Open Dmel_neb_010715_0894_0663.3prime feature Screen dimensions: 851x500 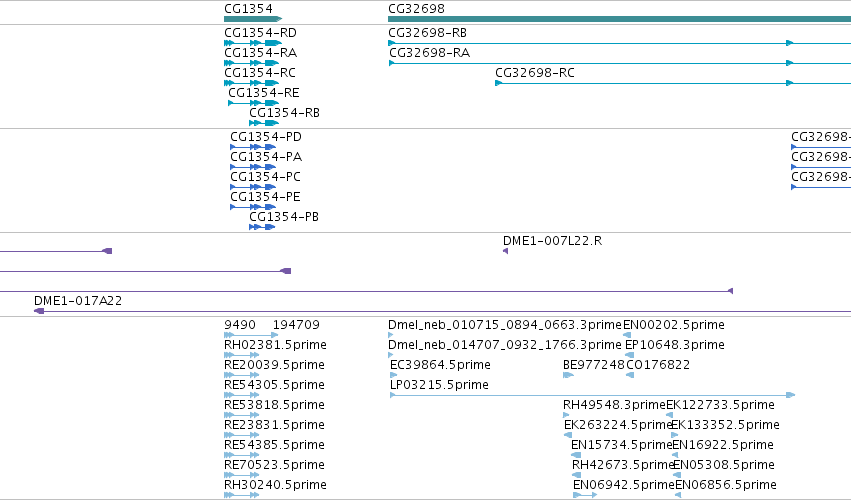(505, 325)
